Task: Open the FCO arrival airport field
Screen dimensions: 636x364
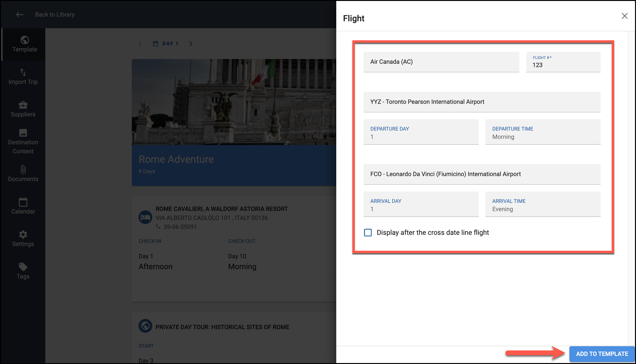Action: tap(482, 174)
